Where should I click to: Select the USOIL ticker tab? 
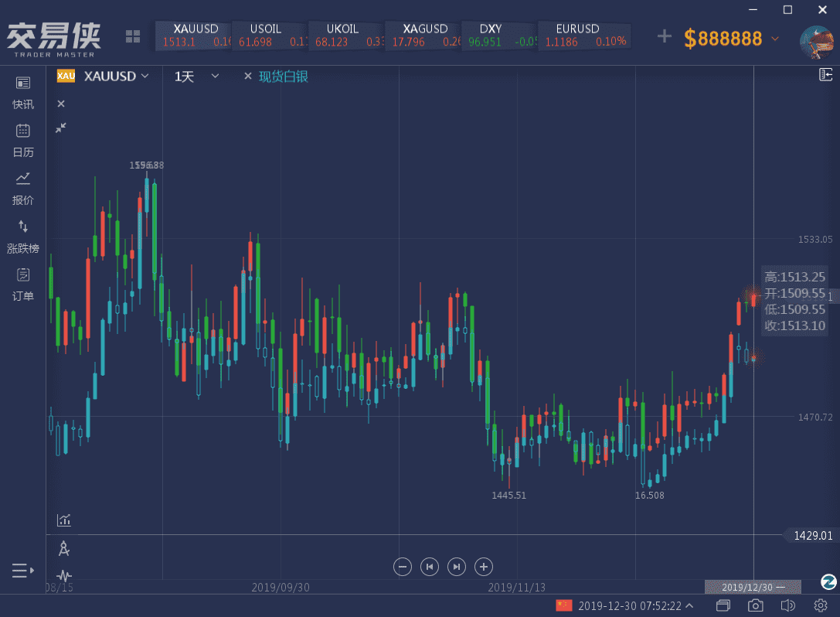pyautogui.click(x=267, y=36)
